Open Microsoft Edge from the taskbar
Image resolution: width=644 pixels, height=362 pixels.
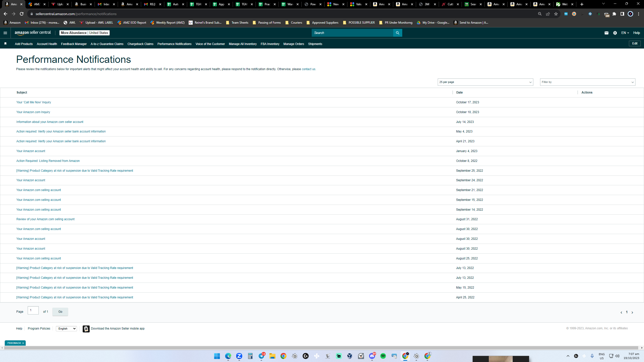(228, 356)
